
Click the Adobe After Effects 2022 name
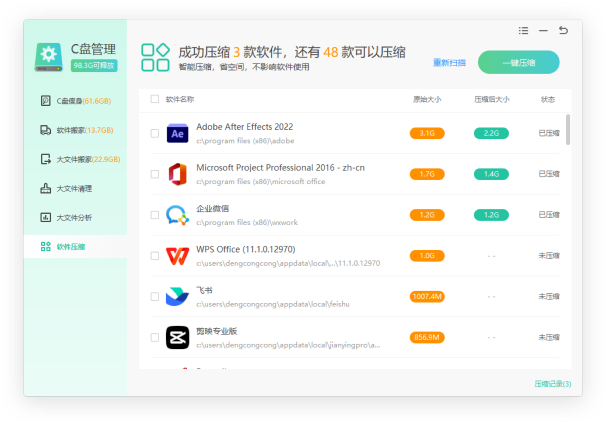point(245,127)
